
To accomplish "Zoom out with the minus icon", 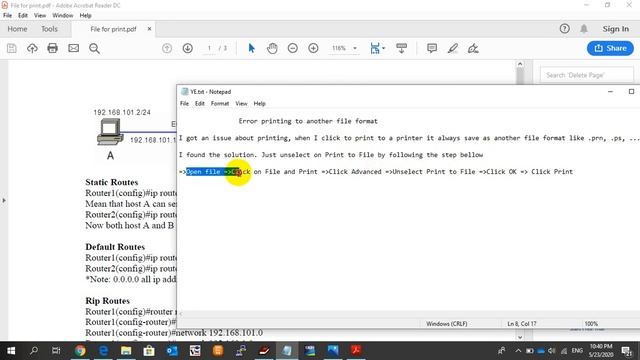I will (293, 48).
